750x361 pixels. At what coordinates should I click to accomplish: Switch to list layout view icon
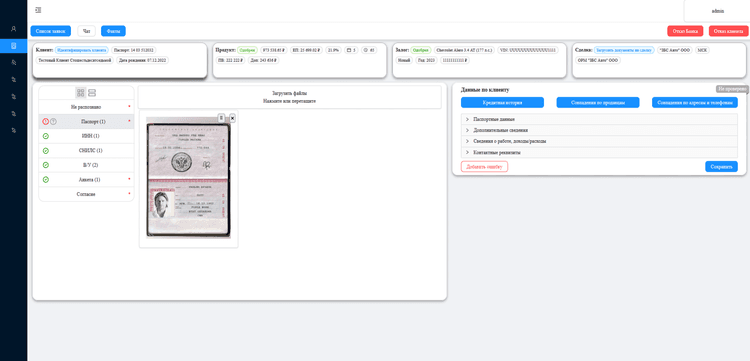coord(92,93)
